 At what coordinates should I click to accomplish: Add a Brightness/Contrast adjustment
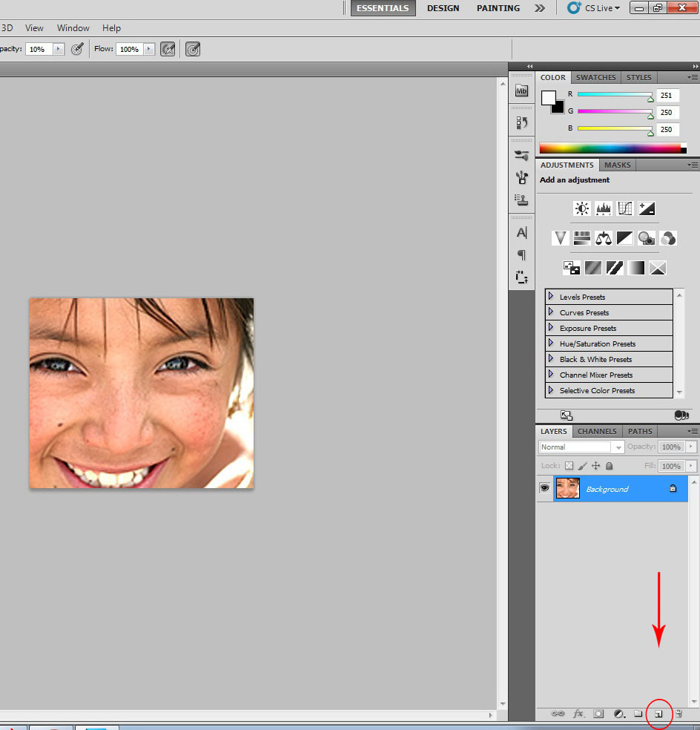[582, 208]
